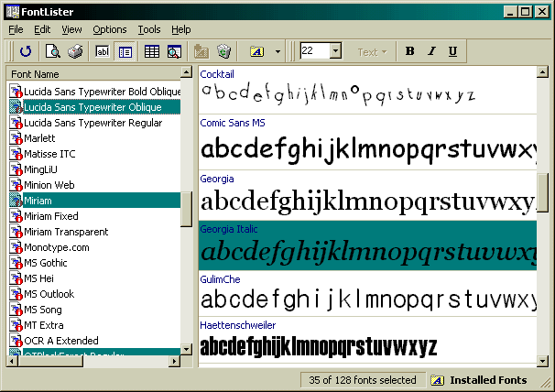Open the Tools menu
Viewport: 555px width, 392px height.
point(149,29)
